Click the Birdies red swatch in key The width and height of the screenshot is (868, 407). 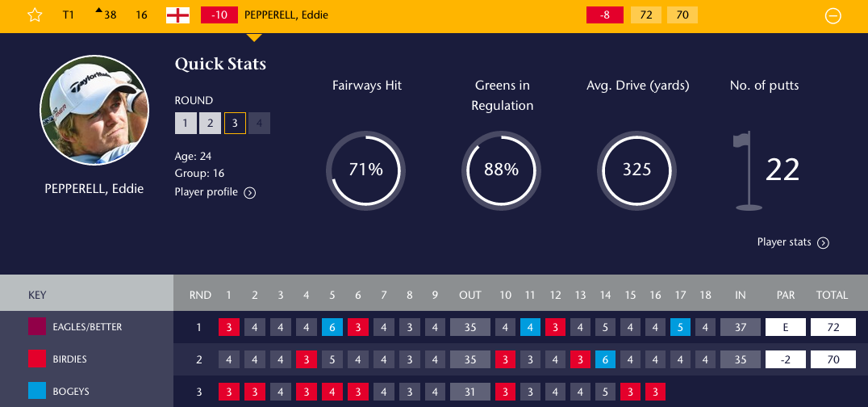tap(38, 359)
